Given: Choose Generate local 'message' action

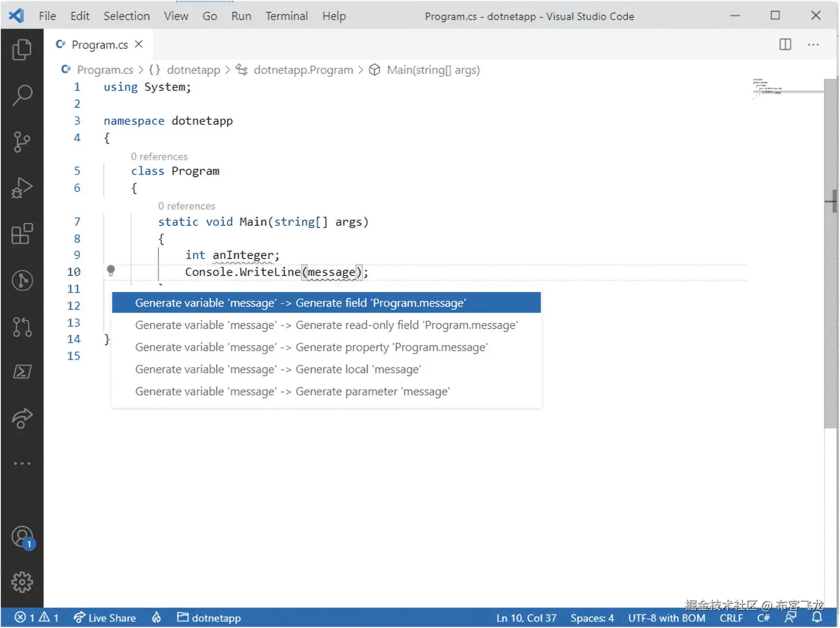Looking at the screenshot, I should pyautogui.click(x=326, y=369).
